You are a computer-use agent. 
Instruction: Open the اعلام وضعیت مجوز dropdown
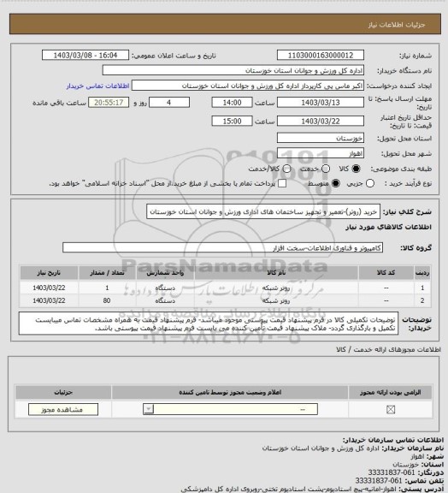[x=230, y=409]
